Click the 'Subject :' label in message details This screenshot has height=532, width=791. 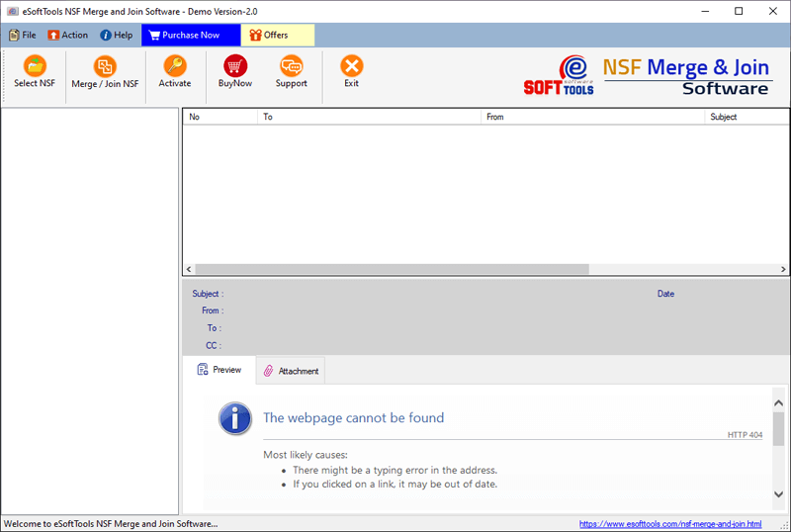[208, 294]
